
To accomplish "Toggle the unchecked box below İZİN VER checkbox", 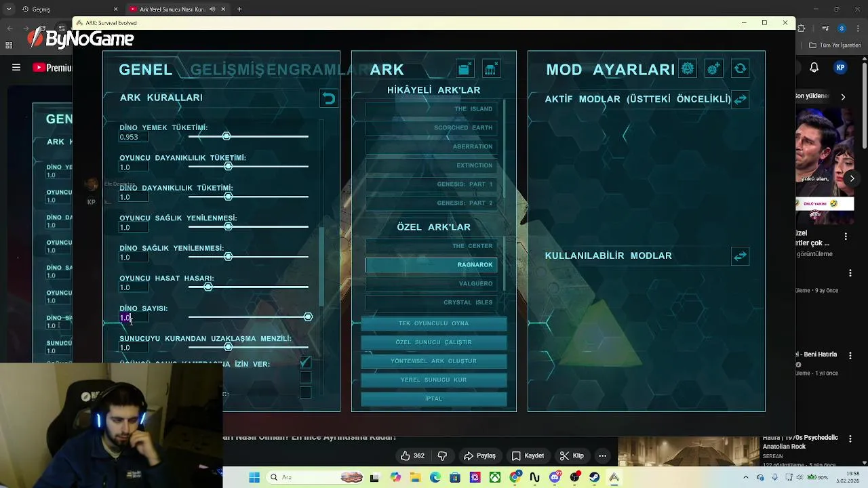I will 305,378.
